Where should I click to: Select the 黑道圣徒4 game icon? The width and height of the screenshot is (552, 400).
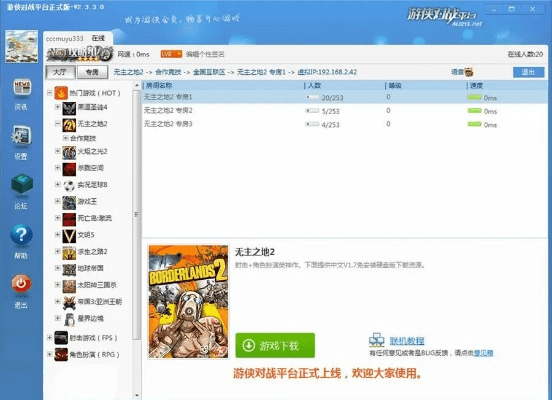69,108
